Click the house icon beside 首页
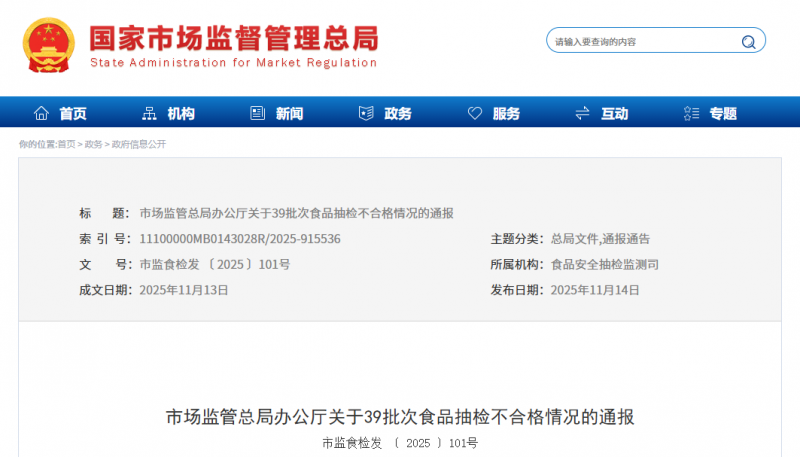This screenshot has width=800, height=457. tap(41, 113)
